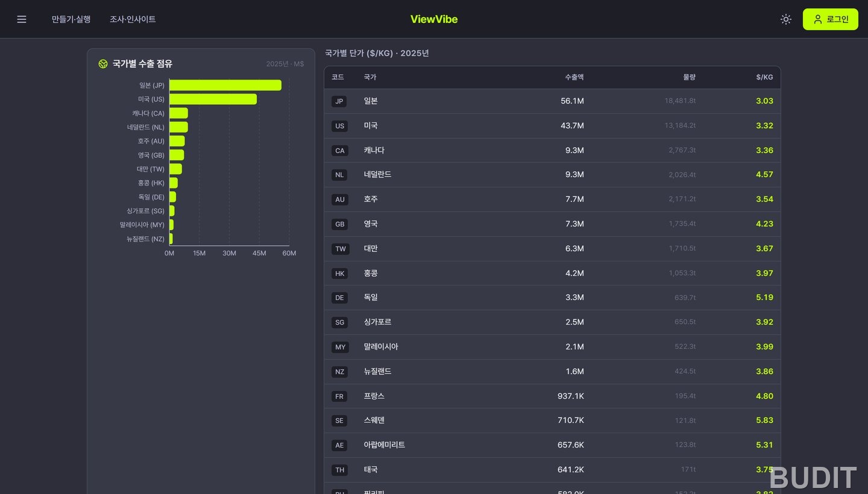The height and width of the screenshot is (494, 868).
Task: Click the NL code badge
Action: [x=339, y=175]
